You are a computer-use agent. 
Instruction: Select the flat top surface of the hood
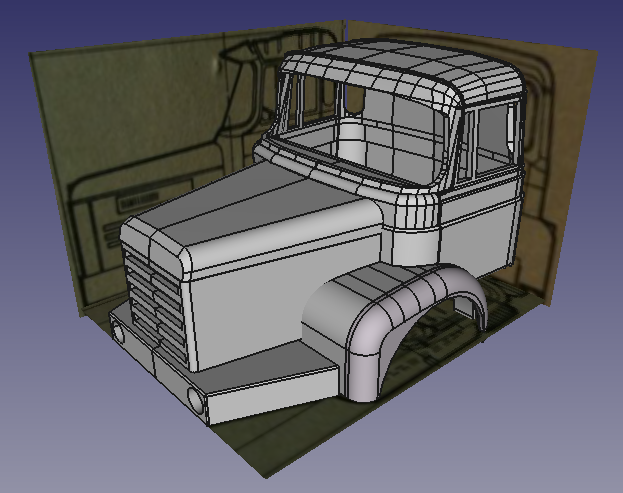tap(254, 201)
